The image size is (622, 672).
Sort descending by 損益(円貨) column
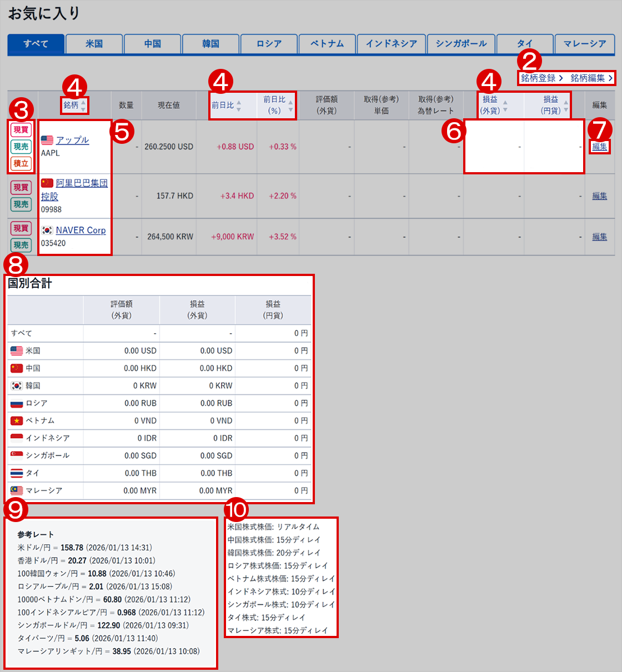tap(565, 109)
